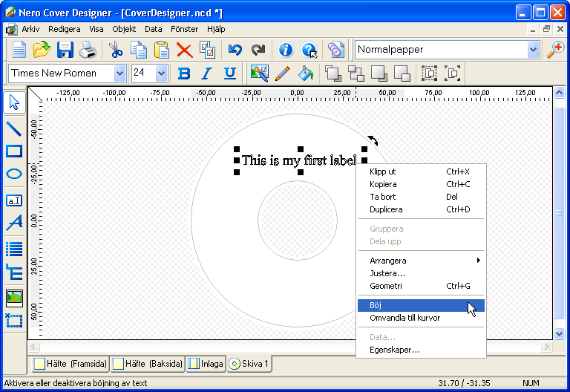570x392 pixels.
Task: Choose Duplicera in context menu
Action: (421, 210)
